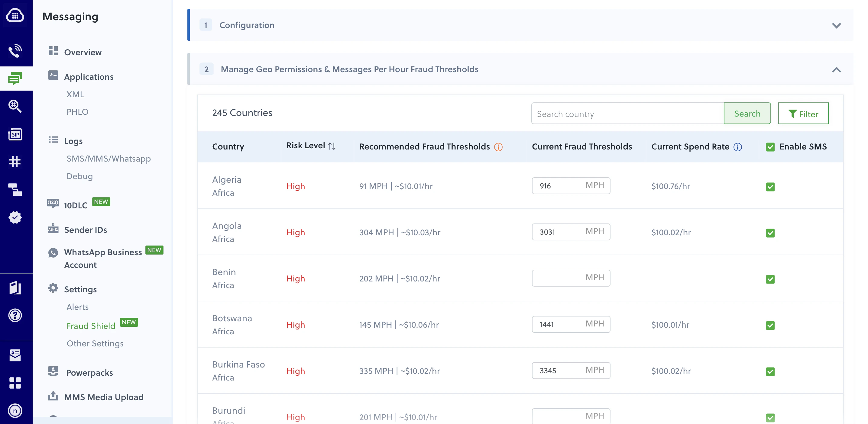The width and height of the screenshot is (868, 424).
Task: Open the Phone Numbers section
Action: coord(15,162)
